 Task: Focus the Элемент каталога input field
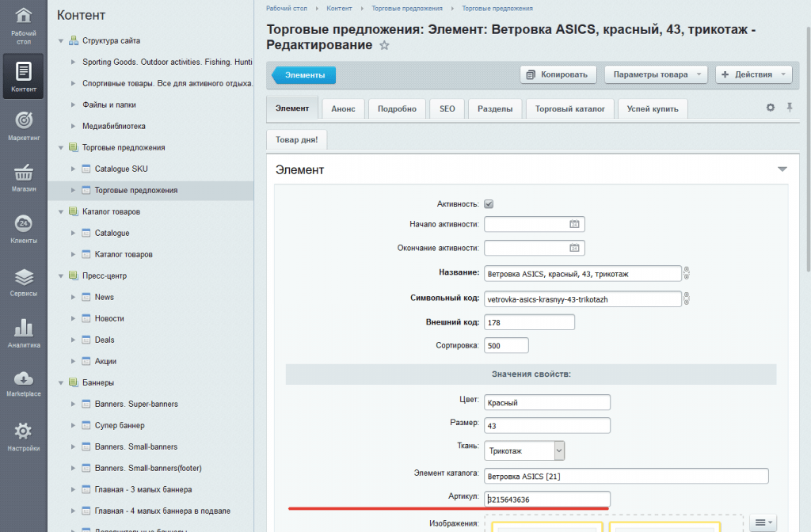point(626,476)
